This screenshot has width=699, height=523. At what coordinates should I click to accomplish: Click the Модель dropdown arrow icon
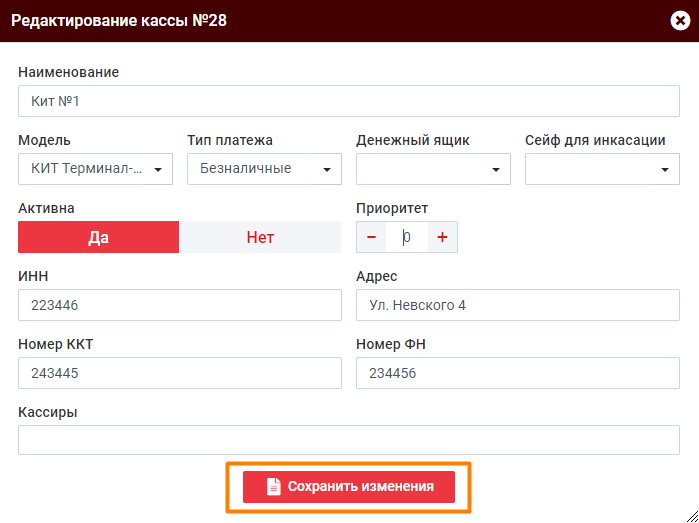[158, 170]
